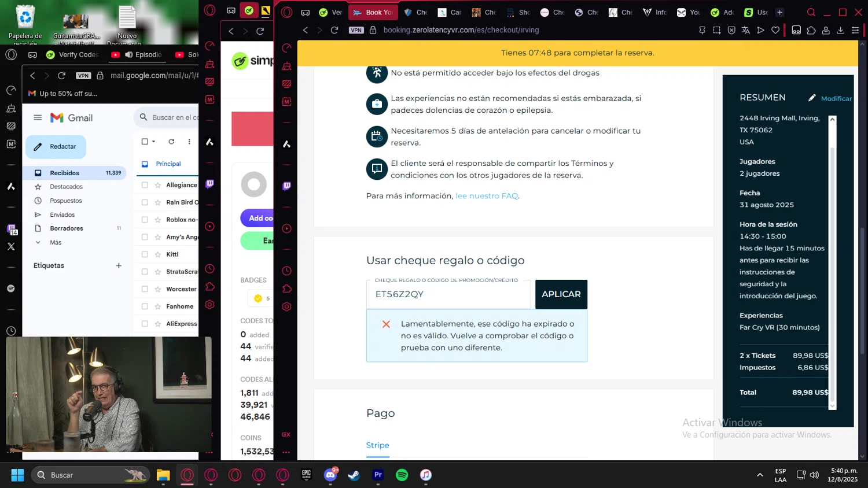Click the checkout page address bar URL
This screenshot has height=488, width=868.
click(461, 30)
